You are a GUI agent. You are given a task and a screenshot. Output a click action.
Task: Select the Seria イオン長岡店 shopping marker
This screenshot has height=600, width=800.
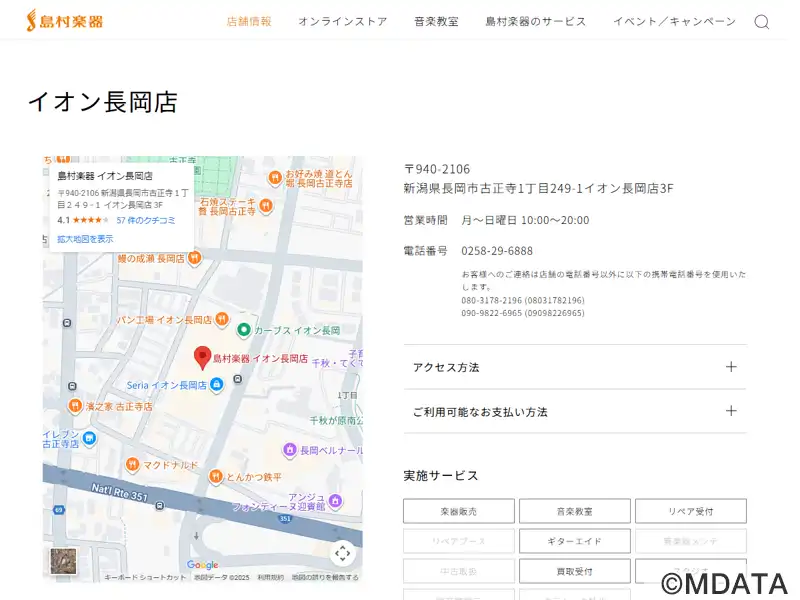pyautogui.click(x=216, y=385)
